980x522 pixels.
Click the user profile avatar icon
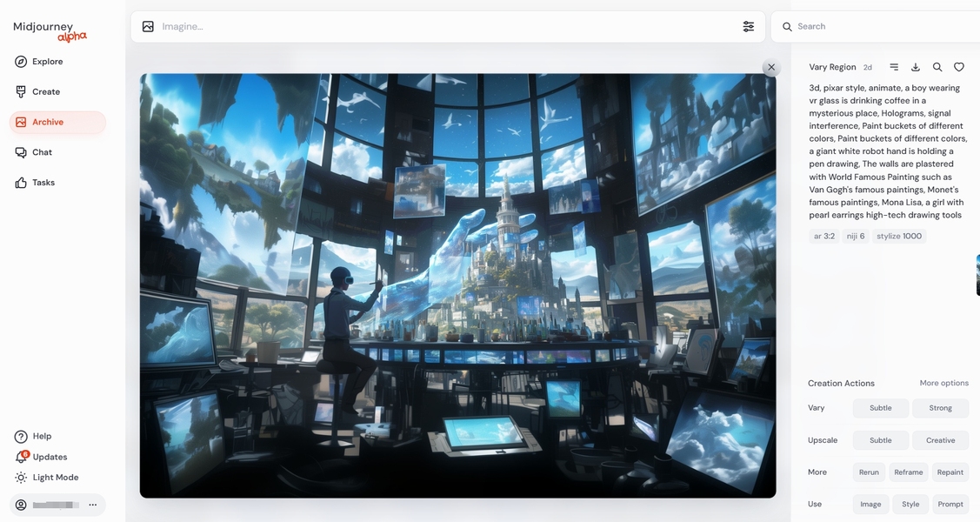point(21,505)
